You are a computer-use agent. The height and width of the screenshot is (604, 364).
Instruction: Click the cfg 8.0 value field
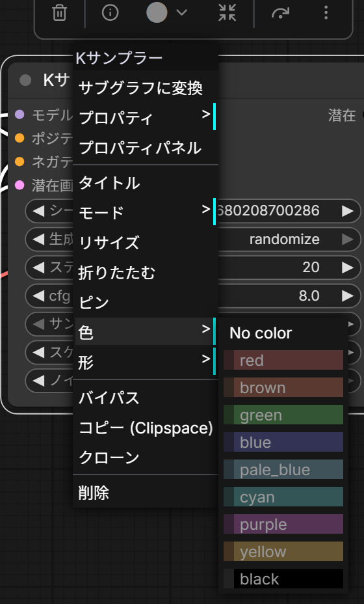309,296
